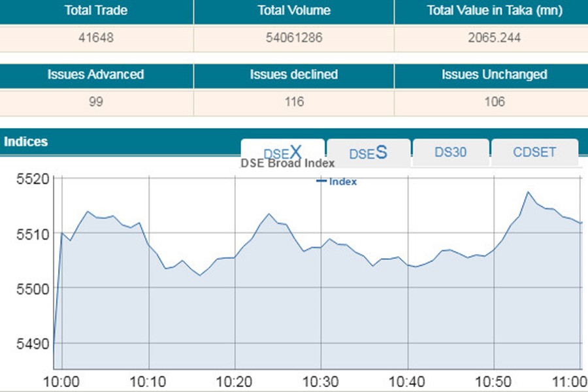Switch to the DSEX index tab
588x392 pixels.
(282, 152)
